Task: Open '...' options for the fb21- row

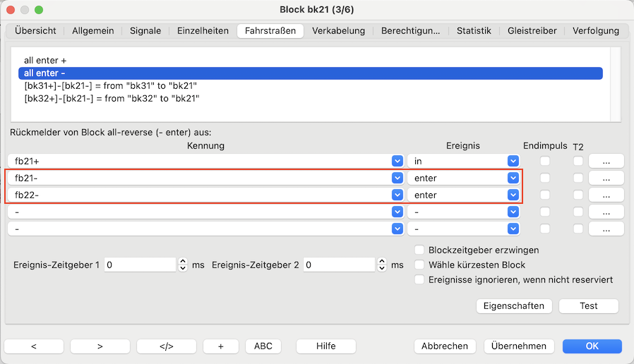Action: pyautogui.click(x=606, y=178)
